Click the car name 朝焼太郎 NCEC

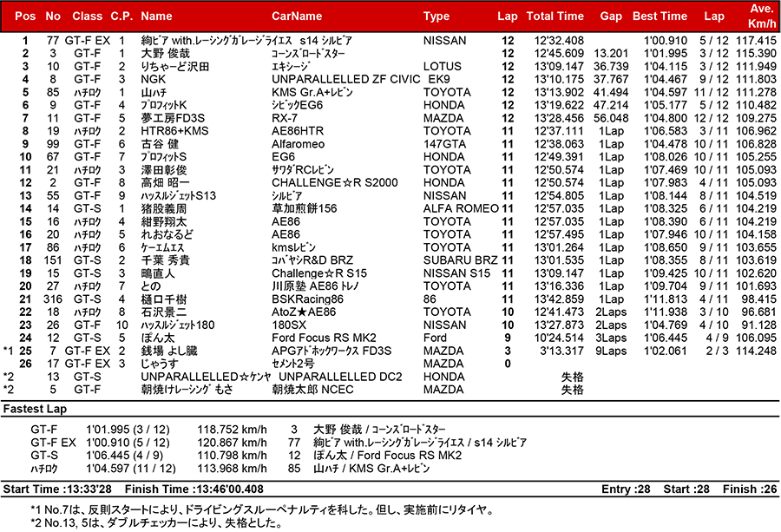pos(312,390)
